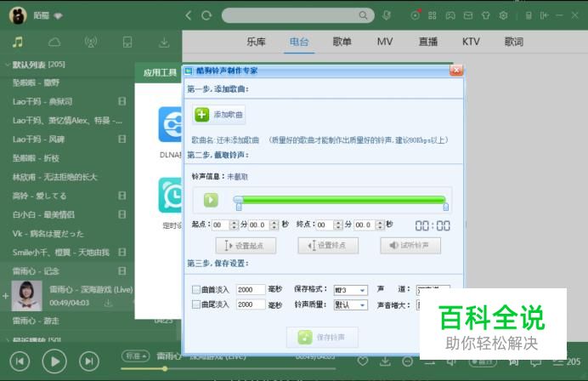Click the 终点 seconds spinner arrows

[x=381, y=225]
